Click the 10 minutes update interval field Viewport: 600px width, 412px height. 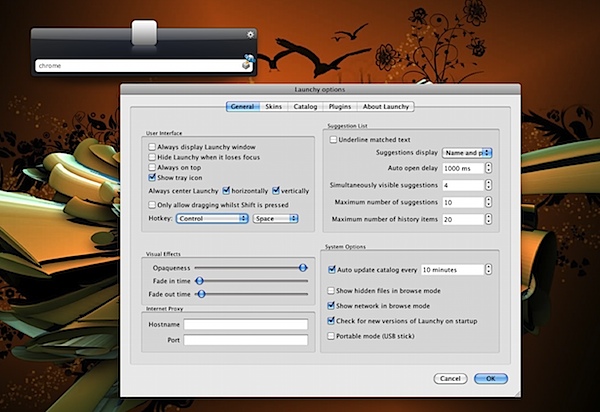(453, 270)
